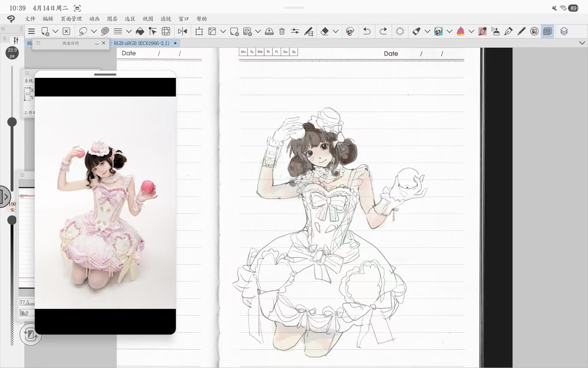
Task: Toggle the highlighted layer view button
Action: (548, 31)
